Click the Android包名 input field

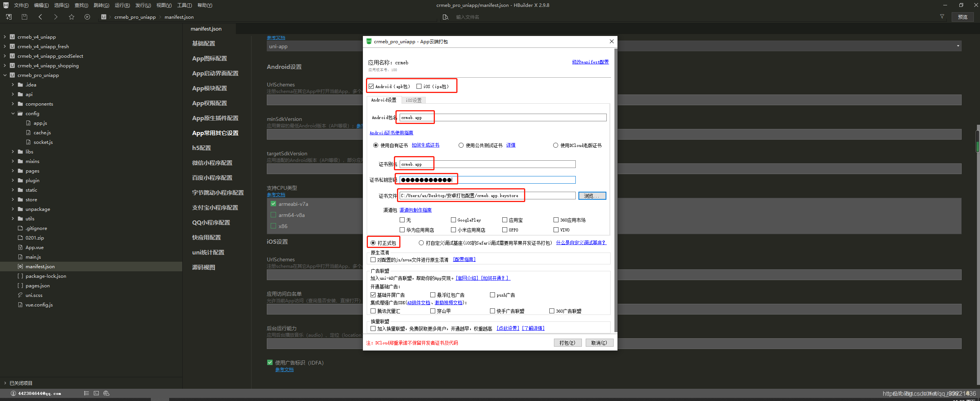(x=503, y=117)
